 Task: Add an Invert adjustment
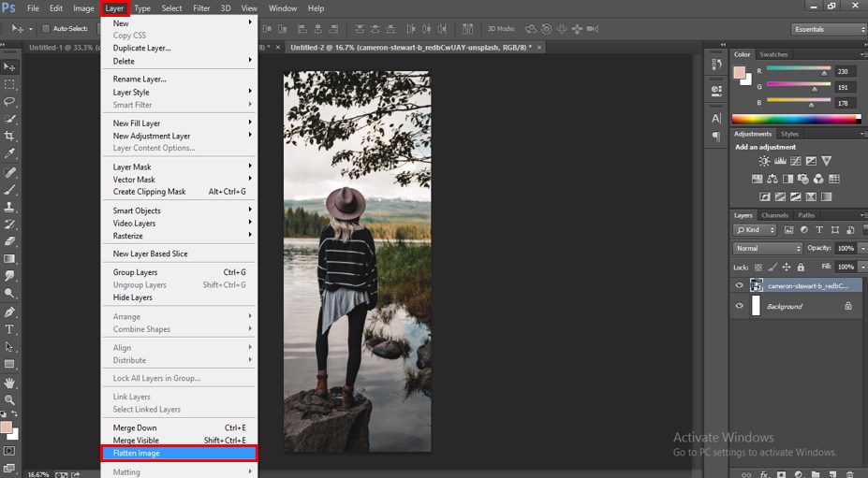(764, 196)
